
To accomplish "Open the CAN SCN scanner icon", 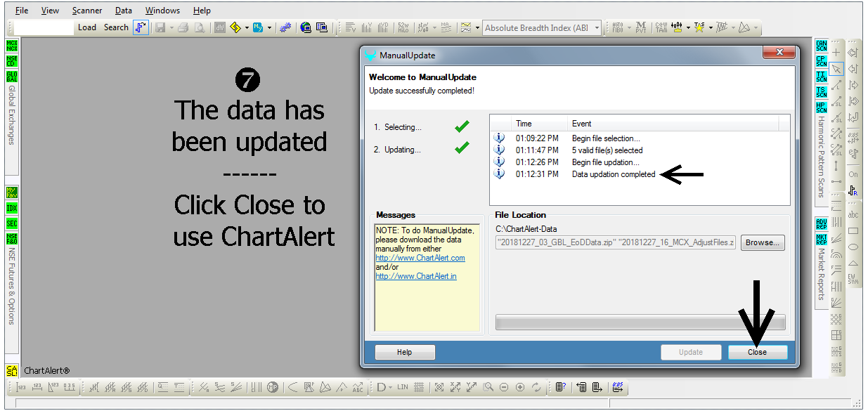I will tap(821, 46).
